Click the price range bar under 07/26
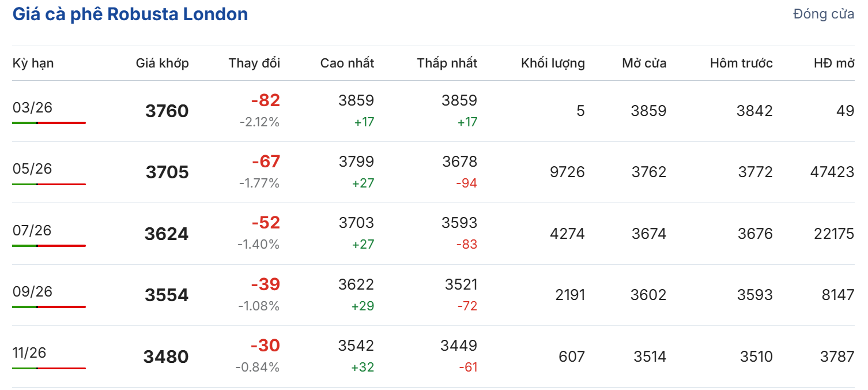 coord(49,246)
